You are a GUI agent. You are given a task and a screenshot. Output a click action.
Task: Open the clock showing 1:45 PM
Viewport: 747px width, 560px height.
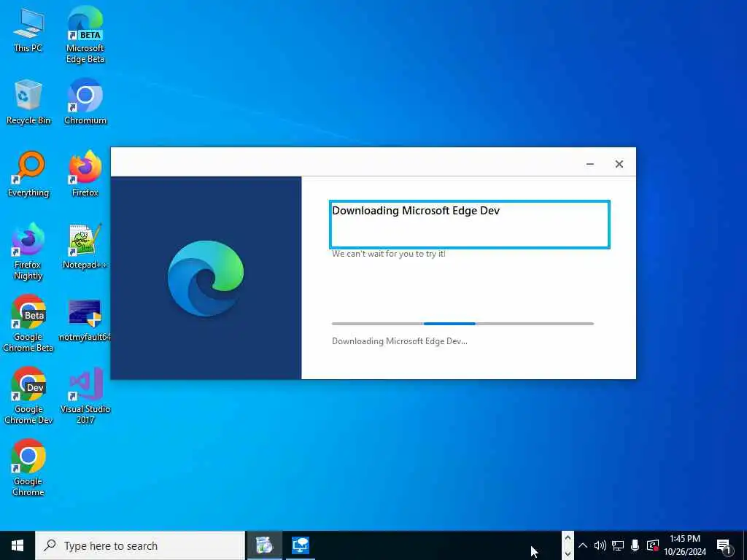pyautogui.click(x=685, y=545)
